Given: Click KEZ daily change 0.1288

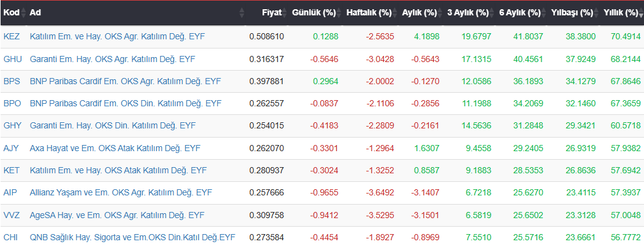Looking at the screenshot, I should point(326,36).
